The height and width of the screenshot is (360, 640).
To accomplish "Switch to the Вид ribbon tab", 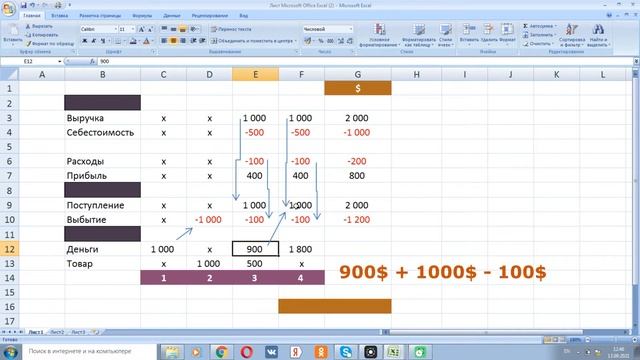I will [x=244, y=16].
